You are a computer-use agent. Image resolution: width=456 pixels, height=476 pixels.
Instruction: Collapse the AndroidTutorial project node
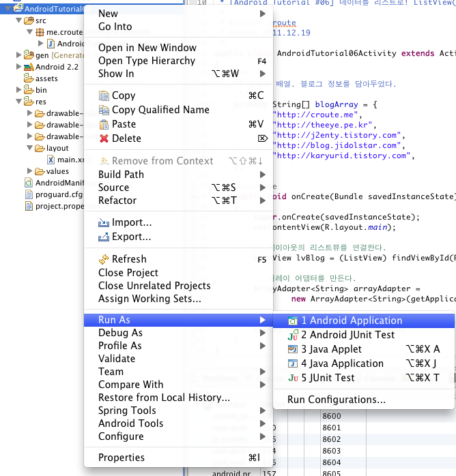point(8,8)
